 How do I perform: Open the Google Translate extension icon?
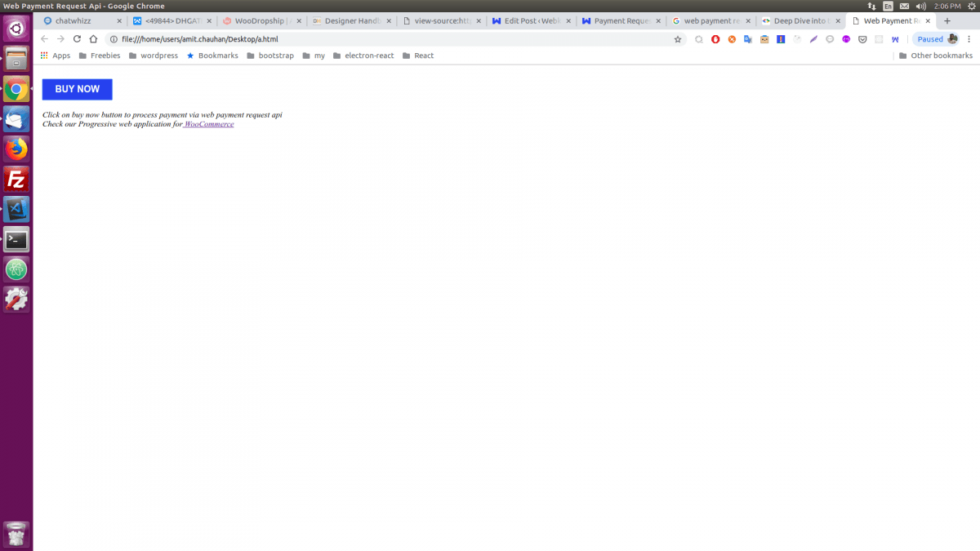(746, 38)
